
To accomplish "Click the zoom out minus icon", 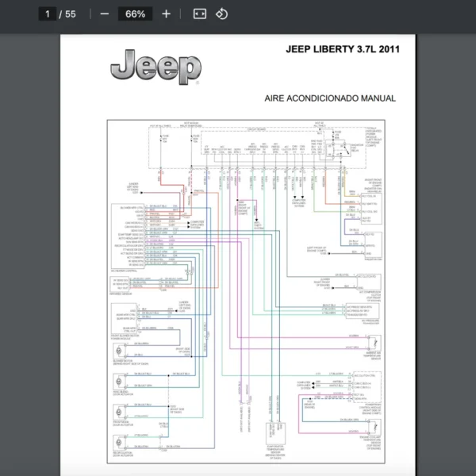I will coord(105,14).
